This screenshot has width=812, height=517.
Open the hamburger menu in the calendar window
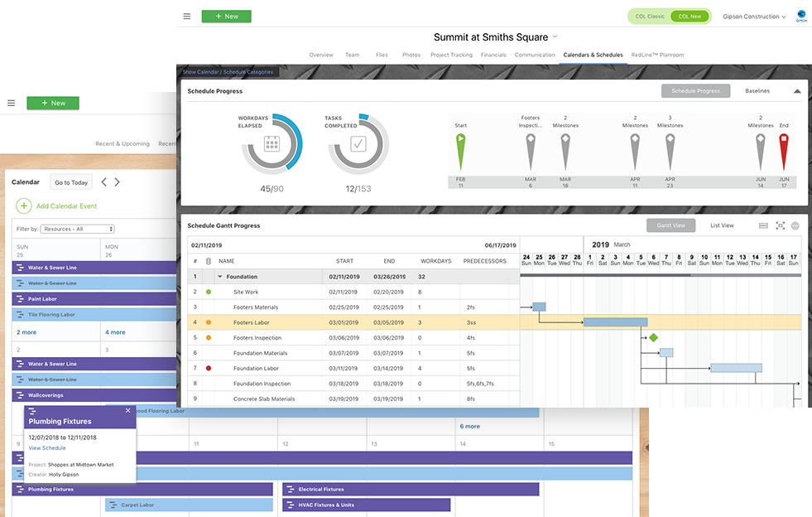pos(12,104)
